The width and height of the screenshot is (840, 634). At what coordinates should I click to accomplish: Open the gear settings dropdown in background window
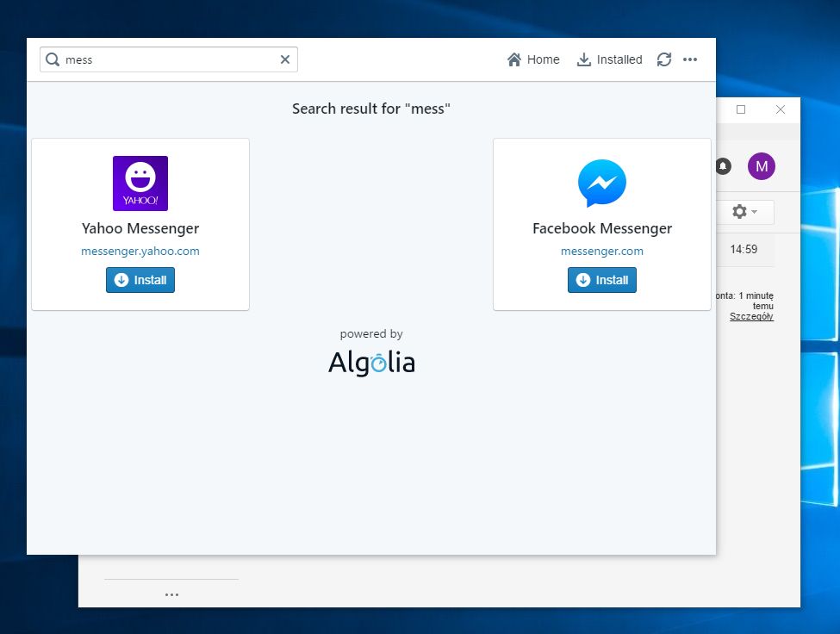744,212
